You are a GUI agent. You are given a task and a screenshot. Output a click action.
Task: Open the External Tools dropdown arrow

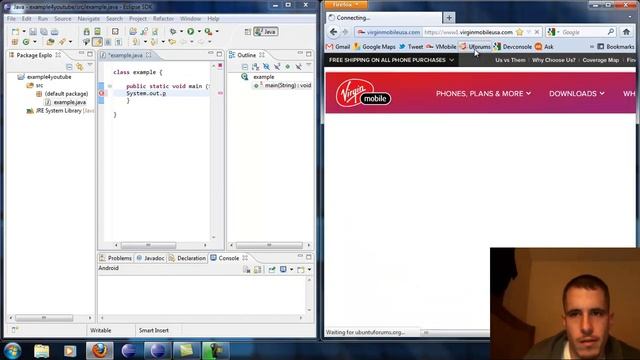tap(217, 31)
